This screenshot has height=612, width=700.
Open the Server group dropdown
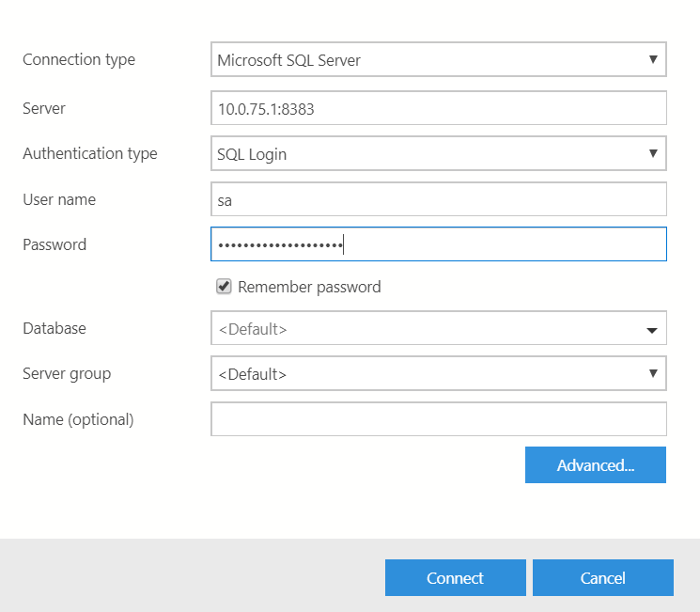[439, 373]
